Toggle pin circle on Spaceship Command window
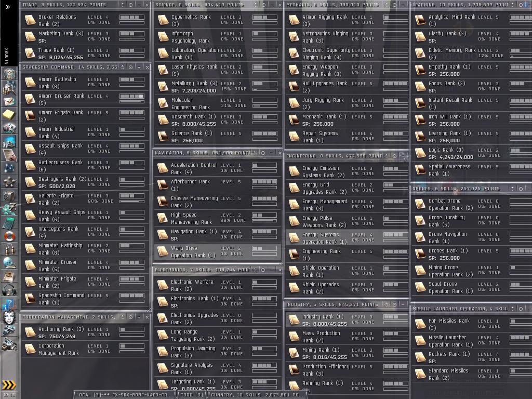 click(130, 67)
